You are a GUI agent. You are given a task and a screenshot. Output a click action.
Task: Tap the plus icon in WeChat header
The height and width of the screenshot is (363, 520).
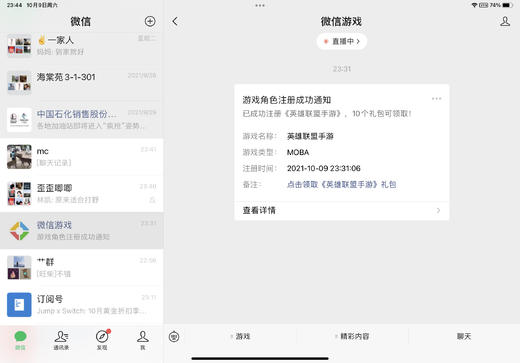tap(150, 21)
